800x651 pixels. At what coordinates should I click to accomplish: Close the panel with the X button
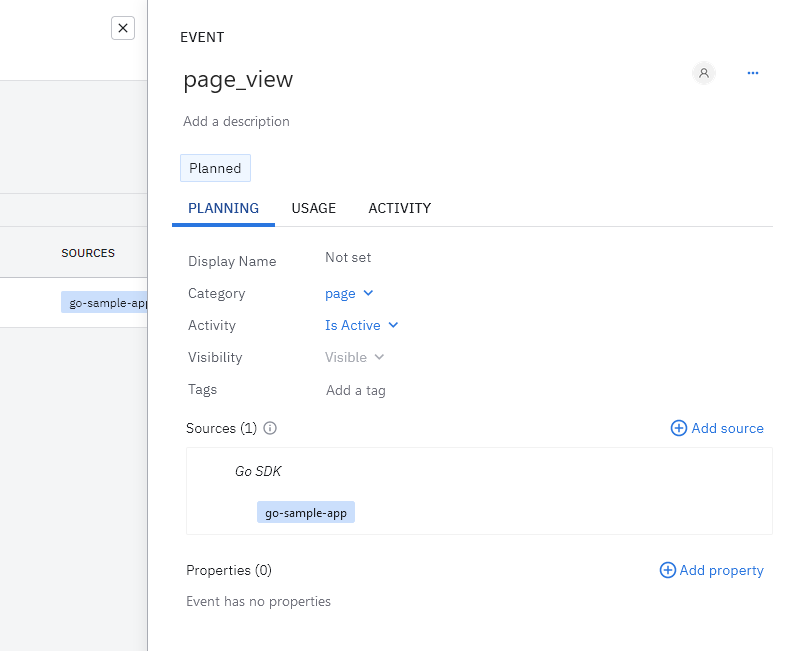[x=122, y=27]
